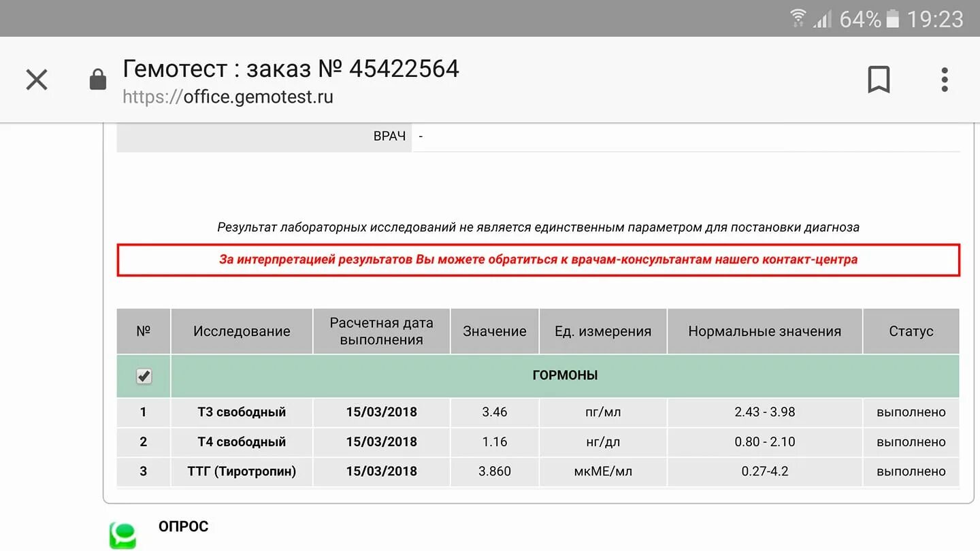Viewport: 980px width, 551px height.
Task: Select the office.gemotest.ru URL text
Action: coord(228,97)
